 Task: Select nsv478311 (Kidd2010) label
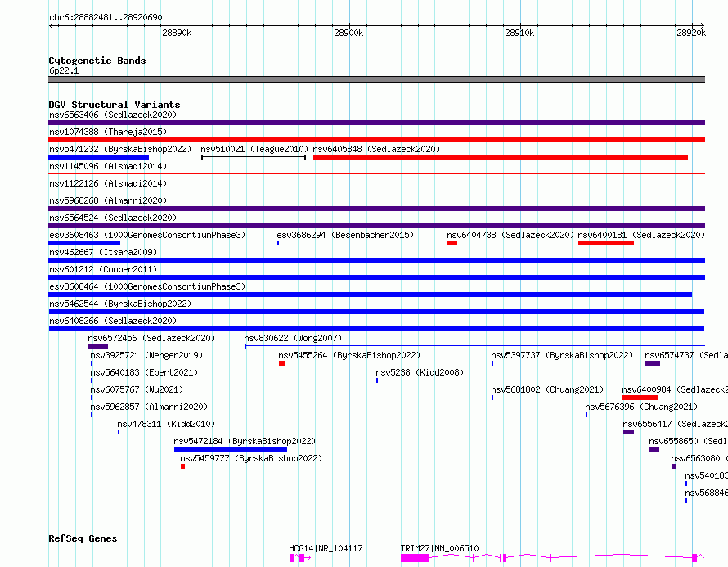pyautogui.click(x=166, y=424)
